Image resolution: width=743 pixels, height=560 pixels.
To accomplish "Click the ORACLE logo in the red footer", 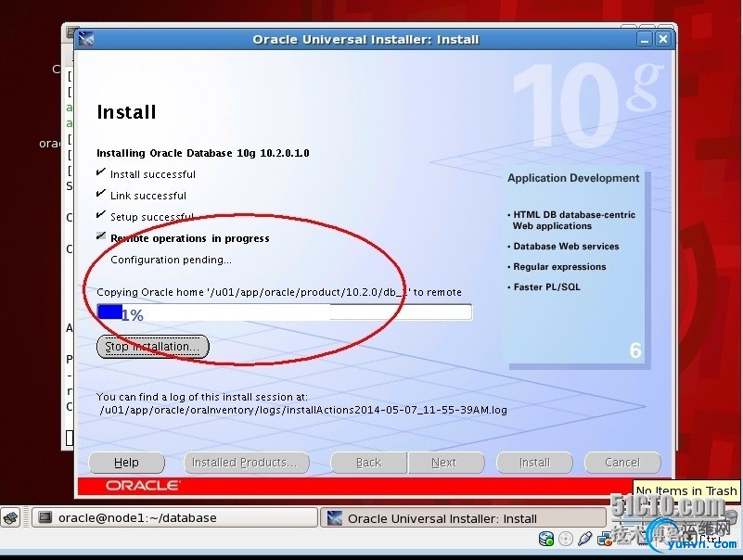I will pos(143,486).
